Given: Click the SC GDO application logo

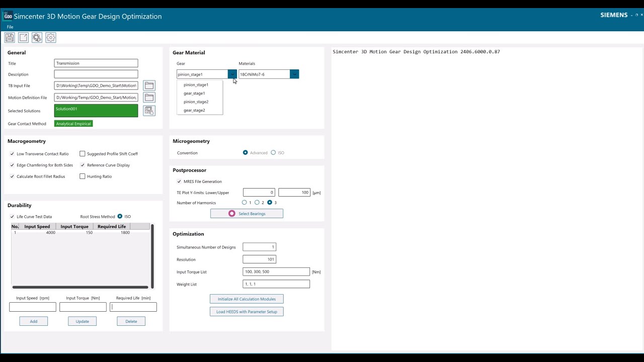Looking at the screenshot, I should 8,16.
